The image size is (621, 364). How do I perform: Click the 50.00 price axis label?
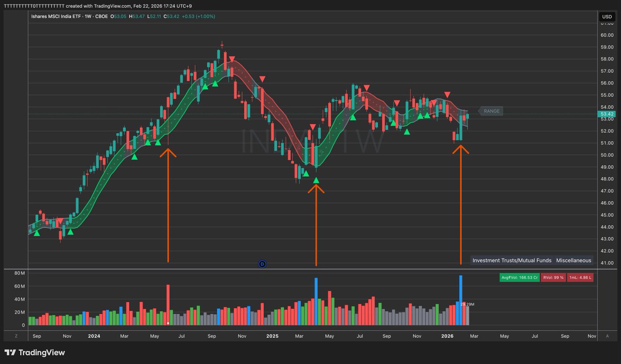pyautogui.click(x=607, y=155)
